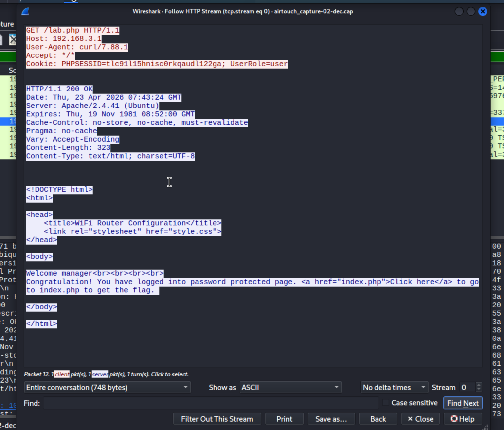Click the lifebuoy Help button

pos(463,419)
